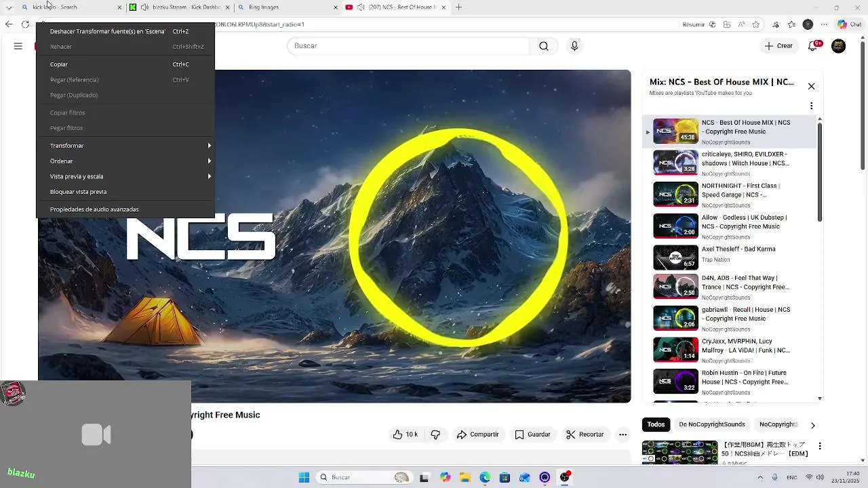Viewport: 868px width, 488px height.
Task: Play Ailow Godless UK Dubstep item
Action: tap(729, 226)
